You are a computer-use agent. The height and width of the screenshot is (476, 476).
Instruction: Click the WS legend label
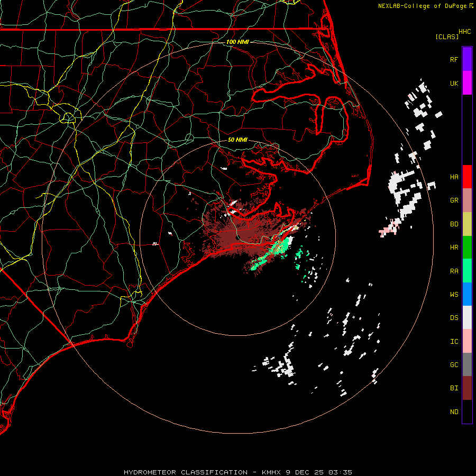click(x=454, y=294)
